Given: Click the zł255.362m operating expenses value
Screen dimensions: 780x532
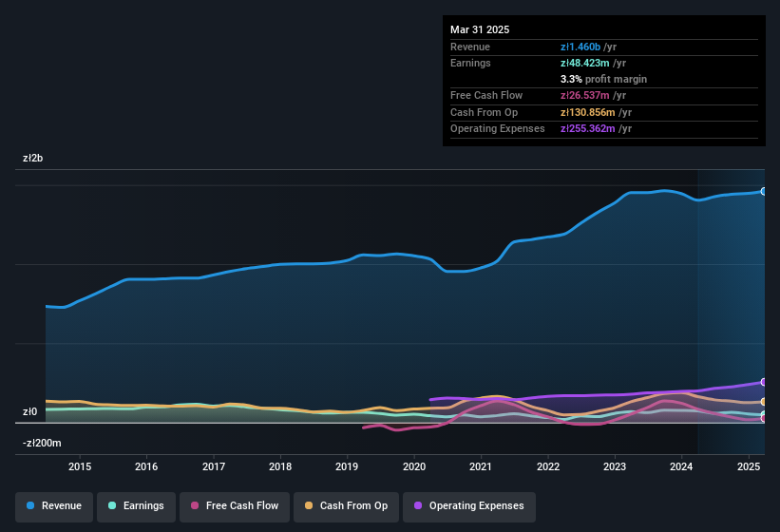Looking at the screenshot, I should tap(587, 128).
